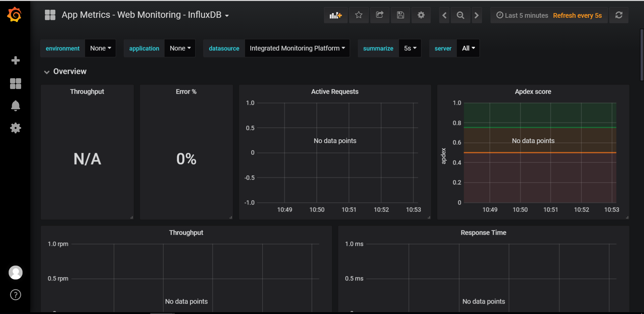The width and height of the screenshot is (644, 314).
Task: Shift time range backward
Action: (x=444, y=15)
